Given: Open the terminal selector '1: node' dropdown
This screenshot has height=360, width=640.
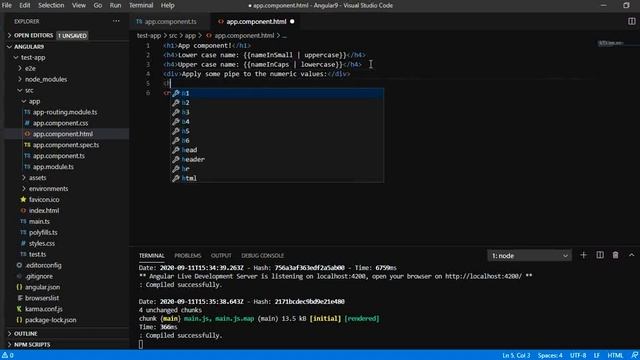Looking at the screenshot, I should tap(529, 256).
